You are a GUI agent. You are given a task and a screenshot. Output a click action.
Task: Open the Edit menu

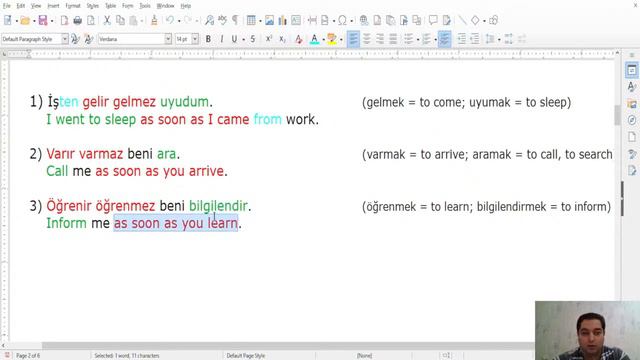[x=20, y=6]
